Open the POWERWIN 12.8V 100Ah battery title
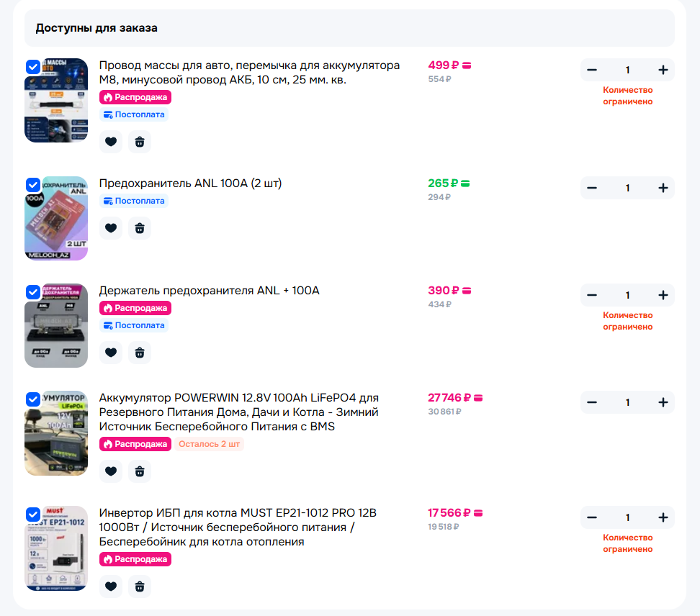The height and width of the screenshot is (616, 700). (x=239, y=412)
